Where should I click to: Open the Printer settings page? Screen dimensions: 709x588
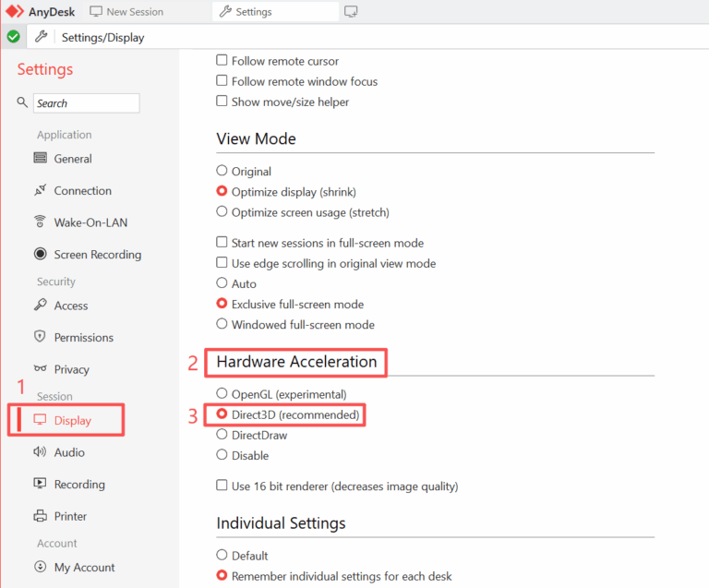70,516
